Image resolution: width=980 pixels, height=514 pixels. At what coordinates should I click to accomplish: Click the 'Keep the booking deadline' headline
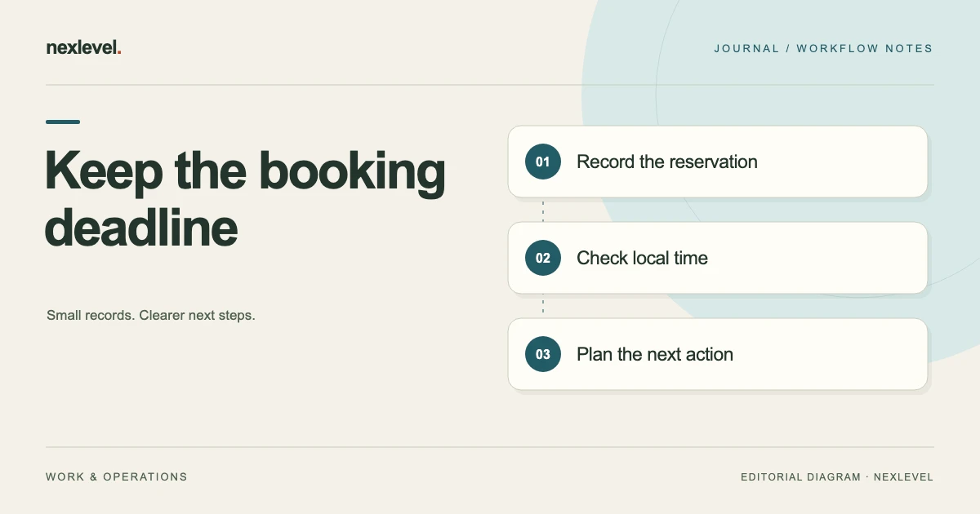pos(245,199)
